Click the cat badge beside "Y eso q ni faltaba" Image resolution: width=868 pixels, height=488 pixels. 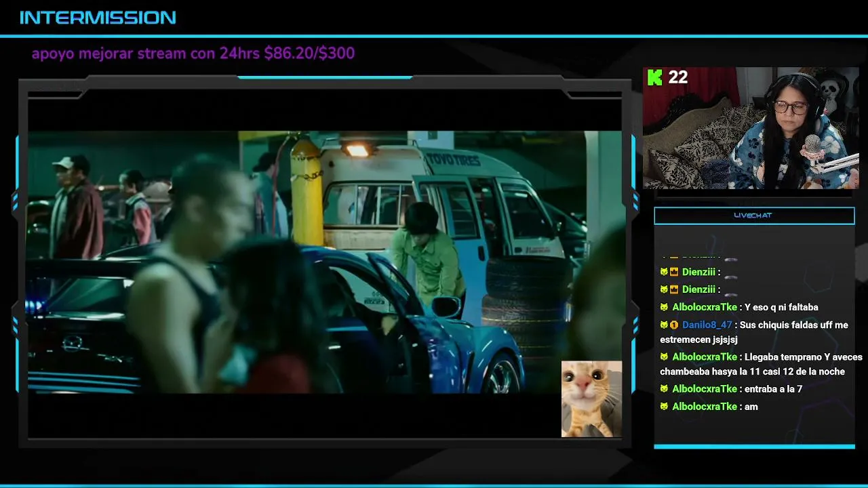click(x=664, y=308)
